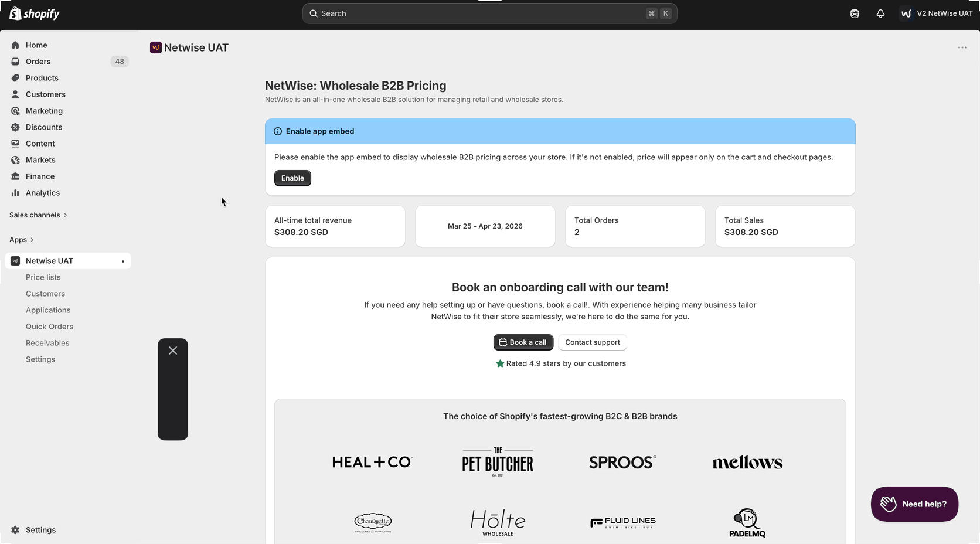The width and height of the screenshot is (980, 544).
Task: Open the Marketing target icon
Action: [x=15, y=111]
